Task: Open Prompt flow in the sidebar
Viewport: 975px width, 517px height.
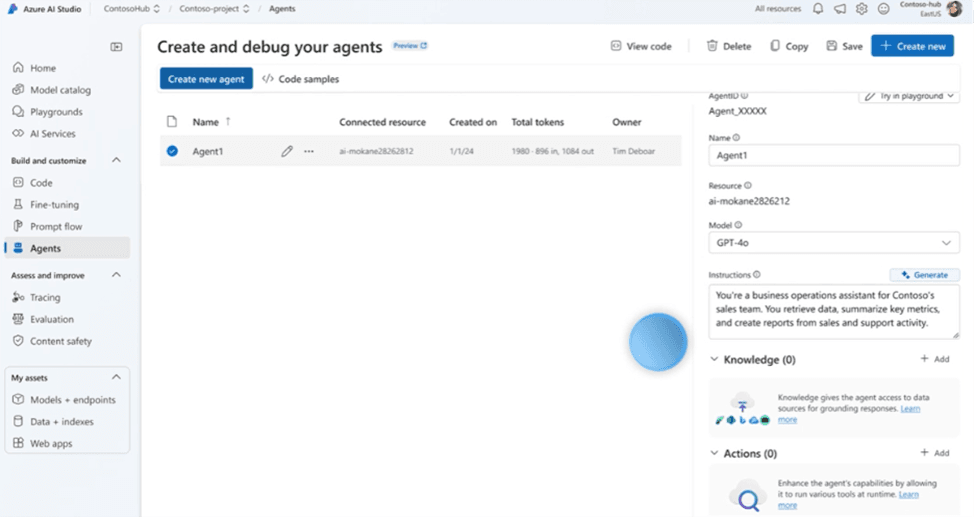Action: coord(56,226)
